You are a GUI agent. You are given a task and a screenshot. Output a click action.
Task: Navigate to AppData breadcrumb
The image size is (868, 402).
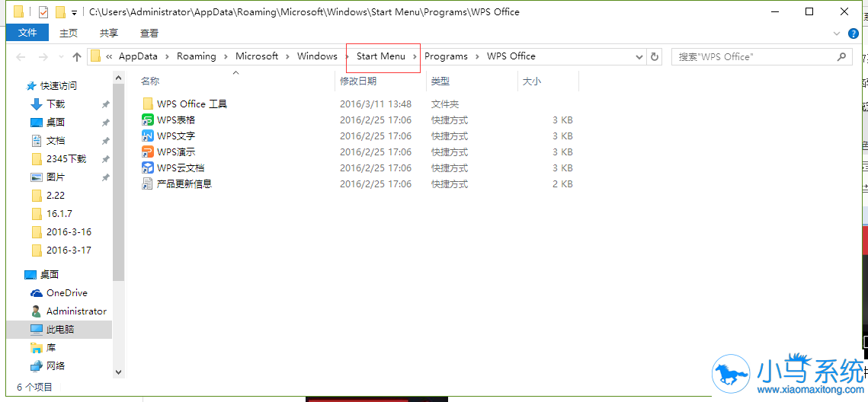tap(139, 56)
